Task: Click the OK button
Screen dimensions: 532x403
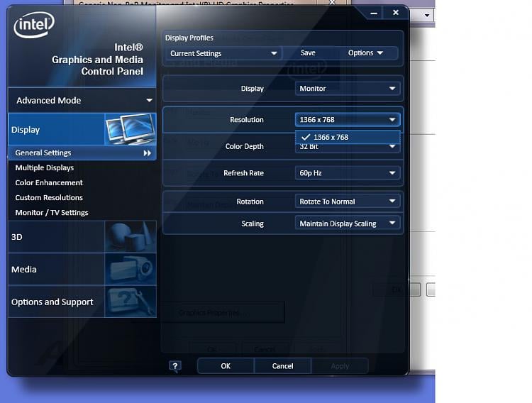Action: click(226, 366)
